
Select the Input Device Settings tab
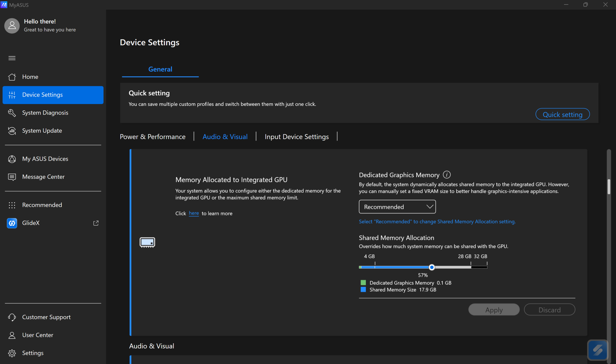(x=296, y=137)
